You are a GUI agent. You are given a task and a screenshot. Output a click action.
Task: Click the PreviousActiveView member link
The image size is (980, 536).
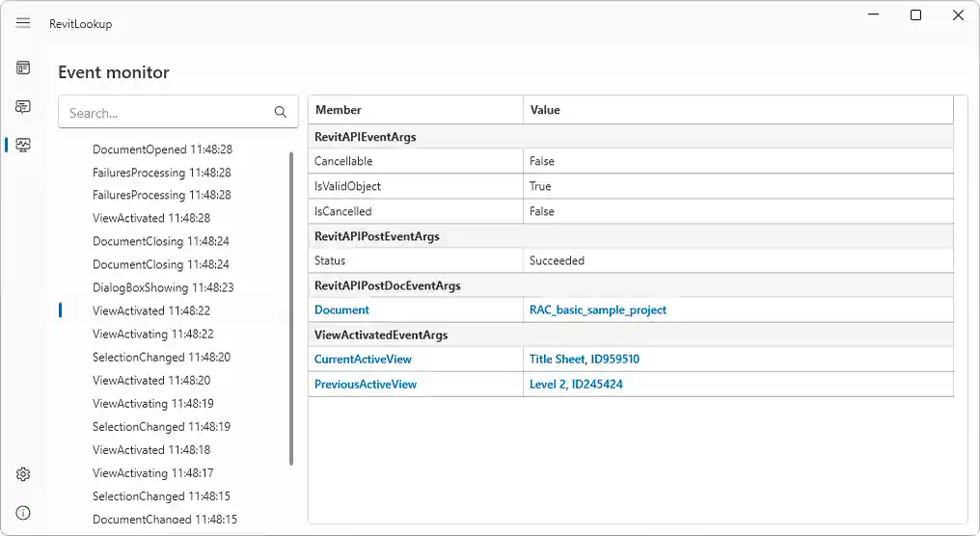(x=366, y=384)
